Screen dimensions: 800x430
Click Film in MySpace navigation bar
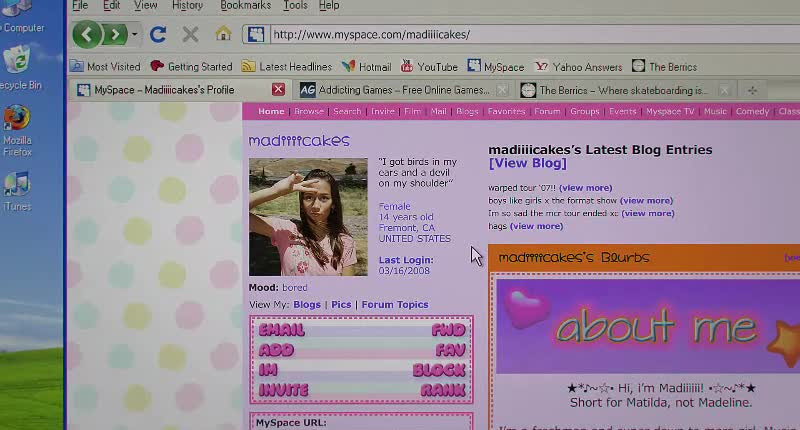[412, 111]
